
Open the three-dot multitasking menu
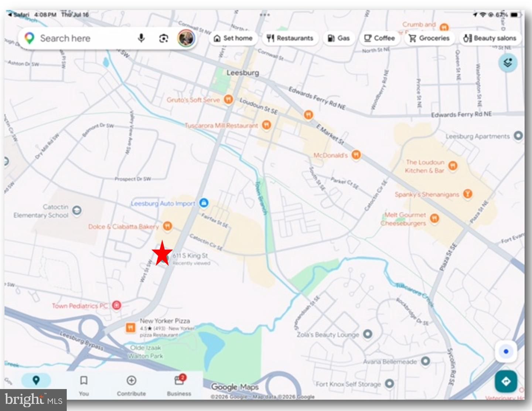point(265,15)
